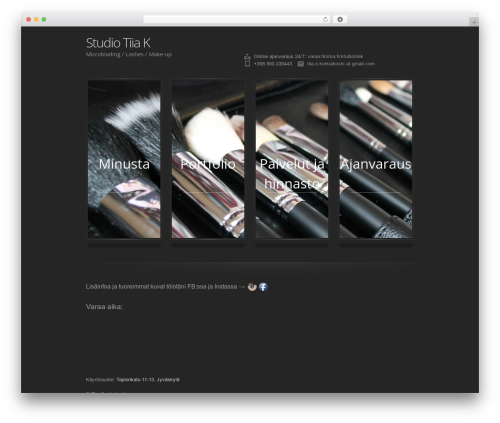
Task: Click the gmail.com email address
Action: click(x=341, y=64)
